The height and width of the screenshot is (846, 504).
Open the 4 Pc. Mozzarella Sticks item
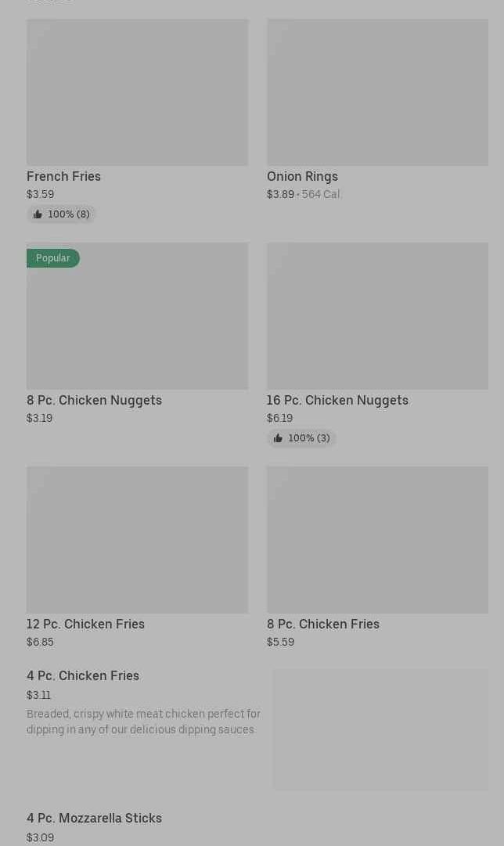pos(94,818)
